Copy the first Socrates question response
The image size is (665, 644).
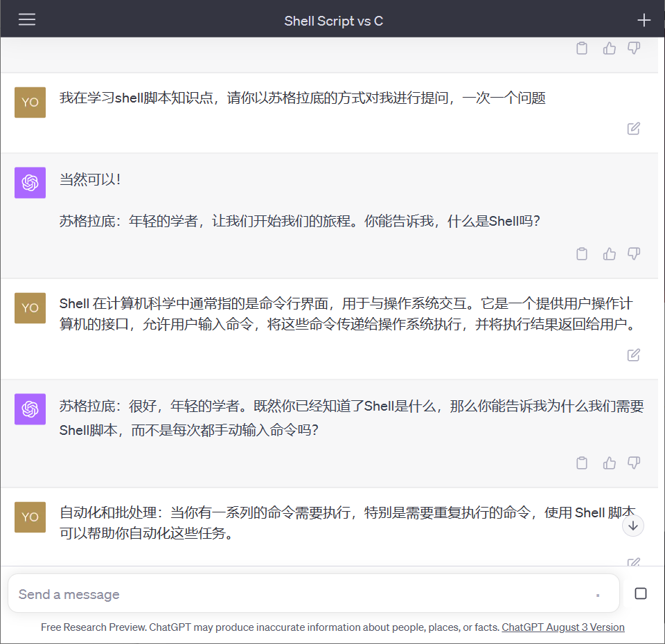click(x=582, y=253)
